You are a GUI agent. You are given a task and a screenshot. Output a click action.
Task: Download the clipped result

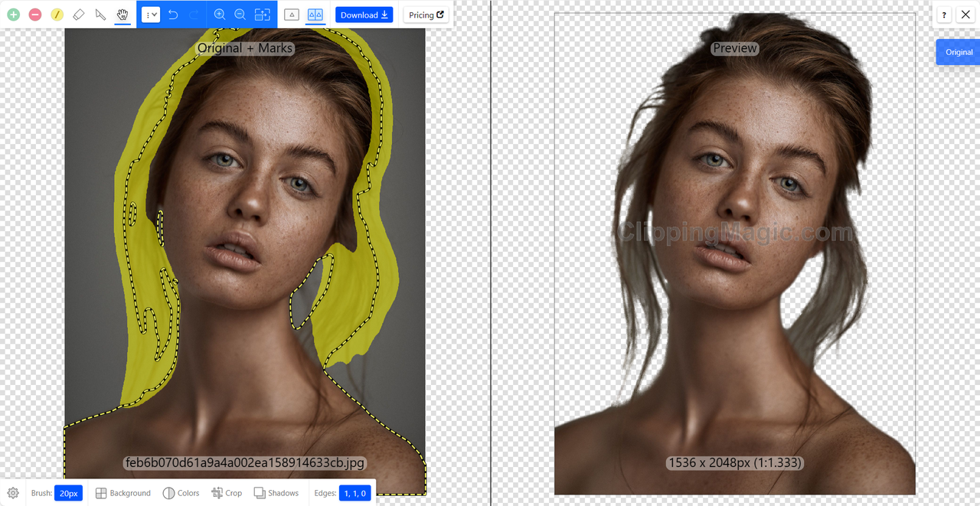coord(364,15)
